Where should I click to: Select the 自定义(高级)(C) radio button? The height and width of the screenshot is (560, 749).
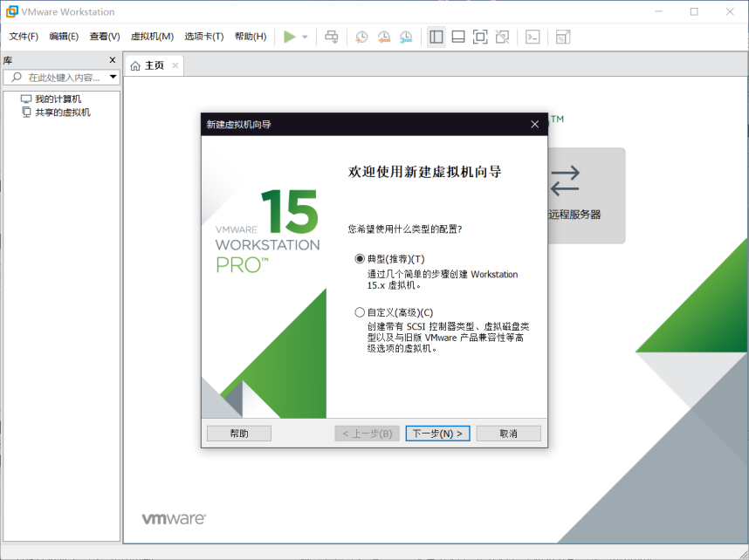[x=360, y=312]
